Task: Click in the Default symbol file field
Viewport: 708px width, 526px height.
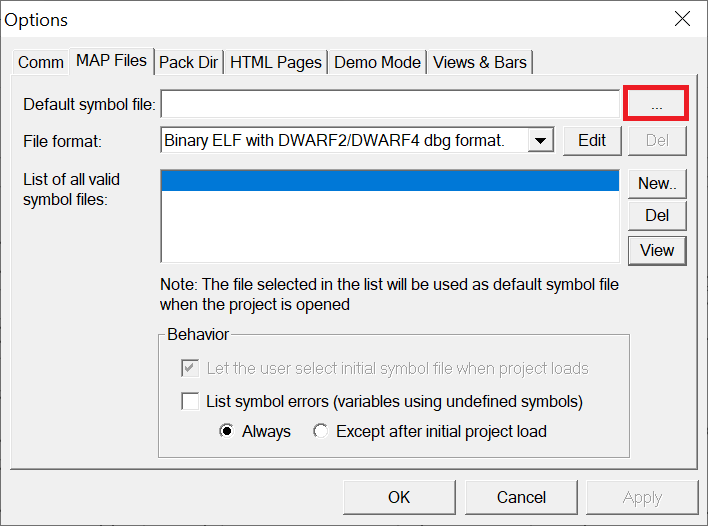Action: [389, 104]
